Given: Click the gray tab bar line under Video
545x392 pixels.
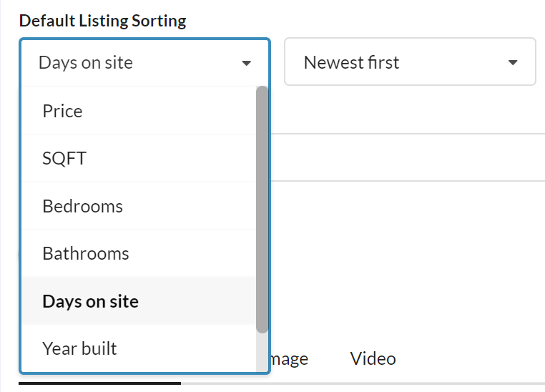Looking at the screenshot, I should click(x=372, y=383).
